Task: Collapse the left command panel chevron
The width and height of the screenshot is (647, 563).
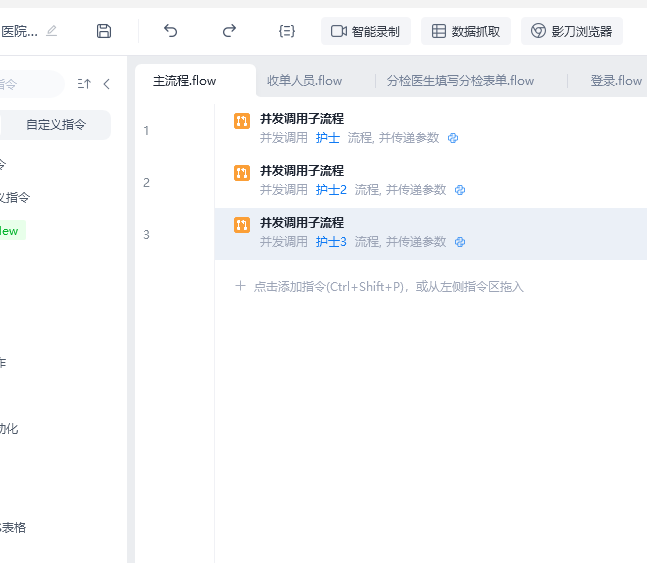Action: click(x=107, y=84)
